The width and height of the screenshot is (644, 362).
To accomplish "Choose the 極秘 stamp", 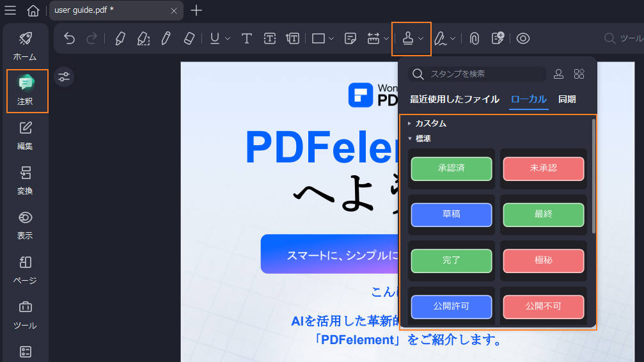I will (x=544, y=260).
